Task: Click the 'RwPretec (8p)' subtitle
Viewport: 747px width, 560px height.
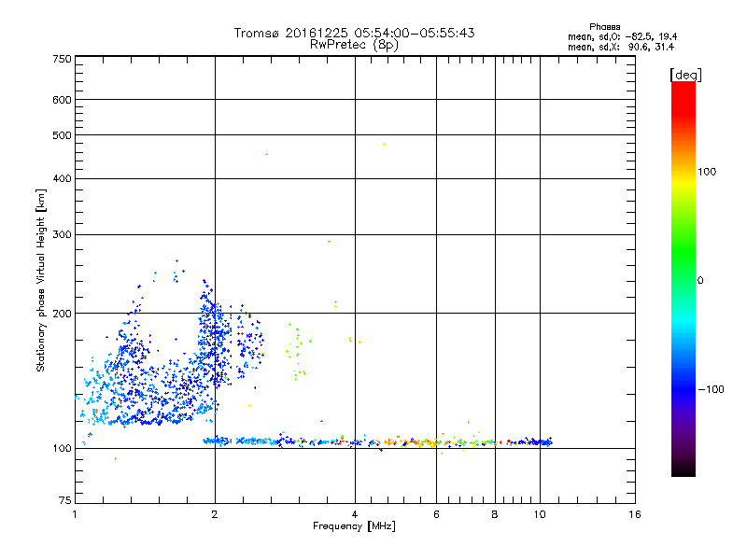Action: 354,45
